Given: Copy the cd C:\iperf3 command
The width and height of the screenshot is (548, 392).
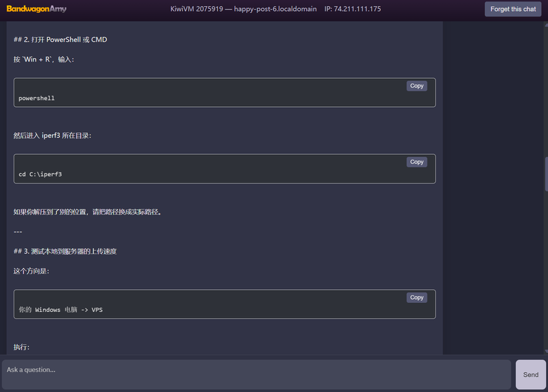Looking at the screenshot, I should pos(416,162).
